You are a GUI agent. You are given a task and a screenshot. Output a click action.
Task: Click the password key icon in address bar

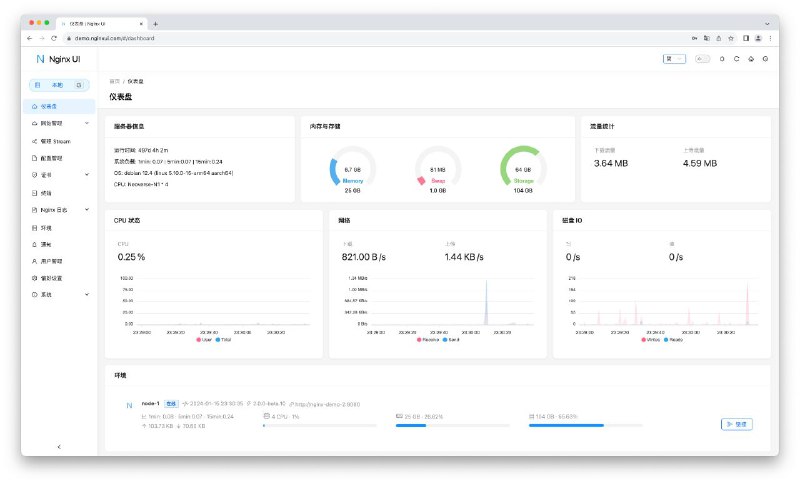694,38
